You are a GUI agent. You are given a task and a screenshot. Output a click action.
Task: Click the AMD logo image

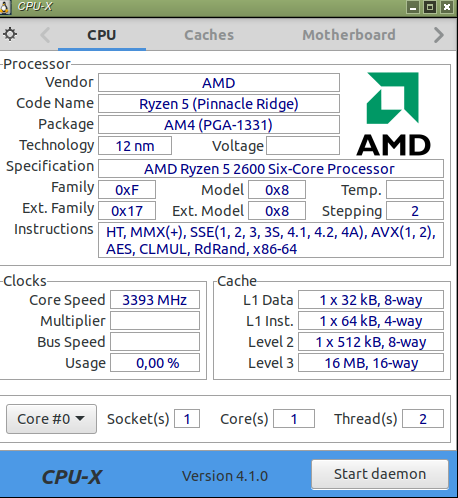pos(393,114)
